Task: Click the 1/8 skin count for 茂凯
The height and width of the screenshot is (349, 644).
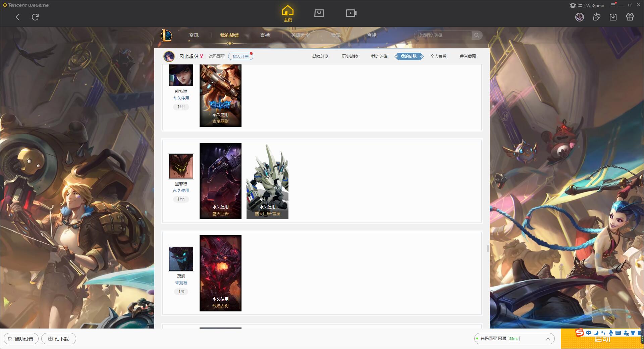Action: (181, 292)
